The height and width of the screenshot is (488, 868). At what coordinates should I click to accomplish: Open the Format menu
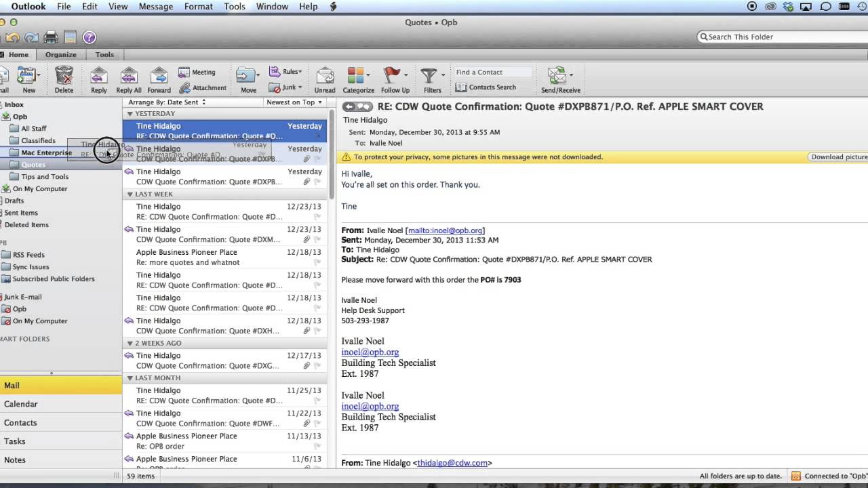[x=199, y=6]
